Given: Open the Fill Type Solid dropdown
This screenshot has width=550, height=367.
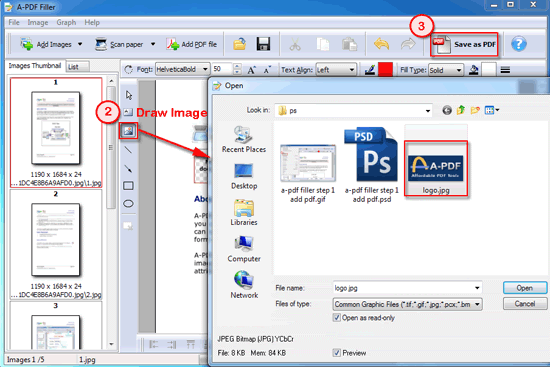Looking at the screenshot, I should click(x=446, y=70).
